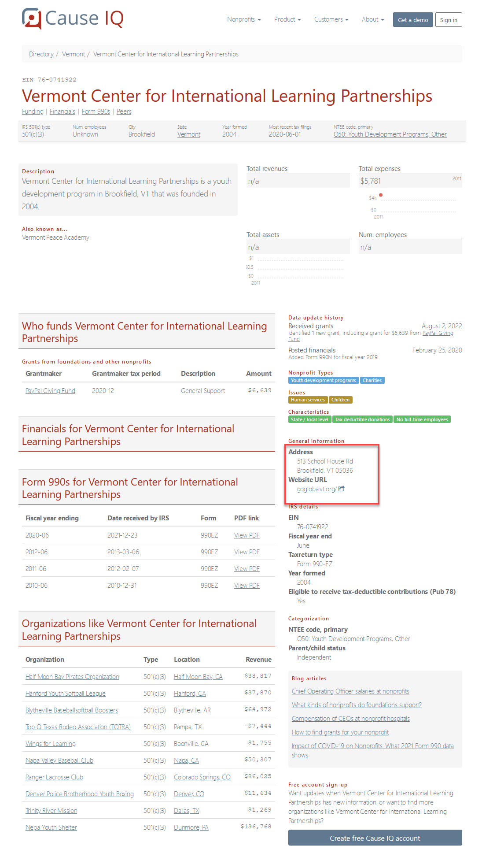Viewport: 493px width, 868px height.
Task: Jump to the Financials section link
Action: click(x=63, y=111)
